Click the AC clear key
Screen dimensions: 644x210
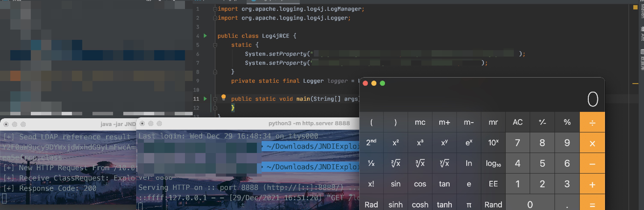tap(517, 122)
